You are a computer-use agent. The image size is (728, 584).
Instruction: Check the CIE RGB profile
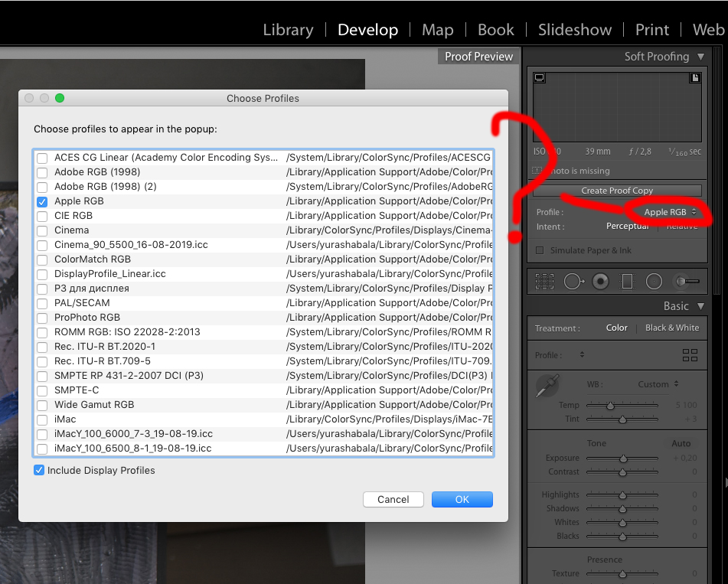click(42, 217)
